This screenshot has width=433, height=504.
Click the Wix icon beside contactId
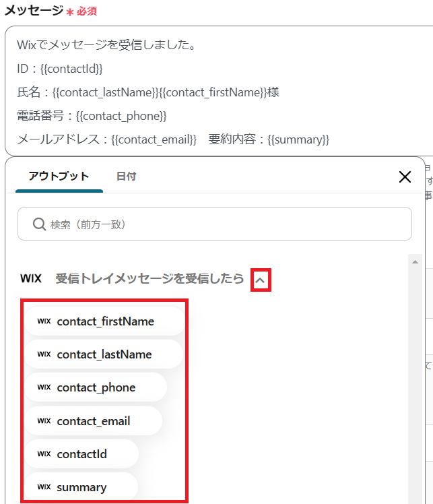tap(44, 454)
